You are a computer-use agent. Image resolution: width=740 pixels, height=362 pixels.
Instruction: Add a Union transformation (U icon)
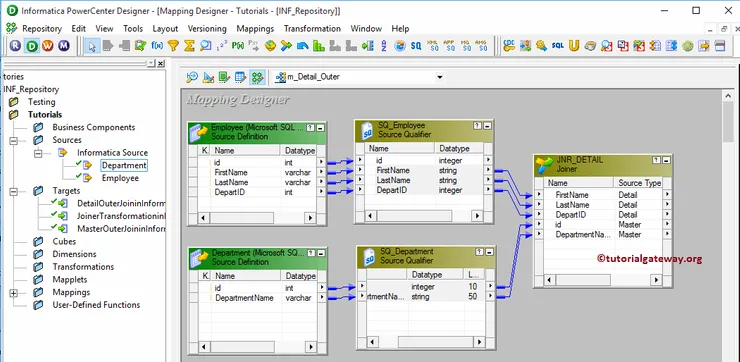coord(574,46)
